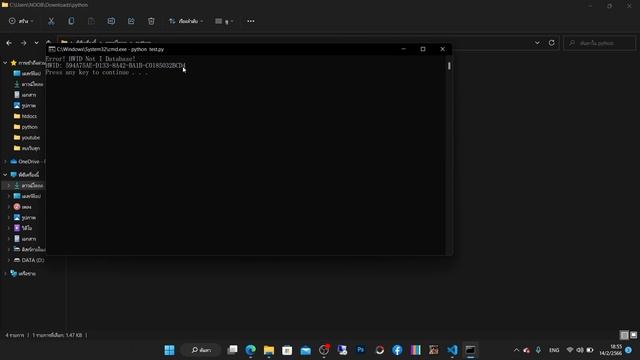Open Task View from the taskbar
Screen dimensions: 640x360
tap(232, 350)
